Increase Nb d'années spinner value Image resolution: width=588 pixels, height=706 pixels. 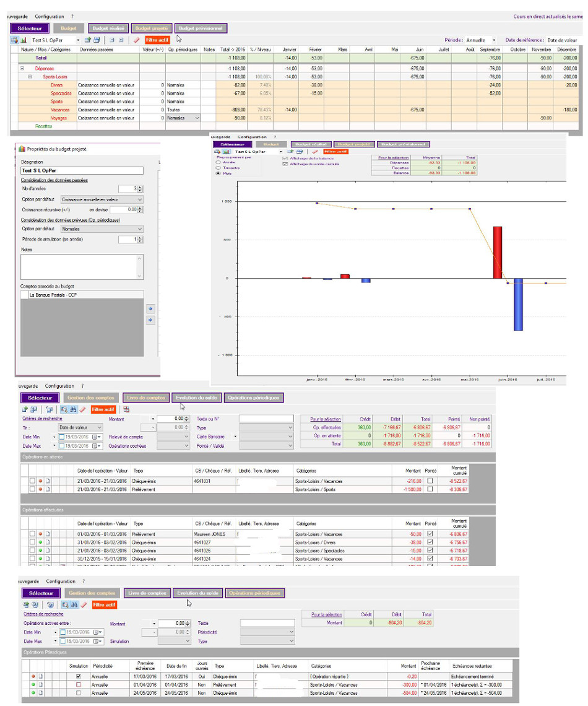click(x=140, y=187)
